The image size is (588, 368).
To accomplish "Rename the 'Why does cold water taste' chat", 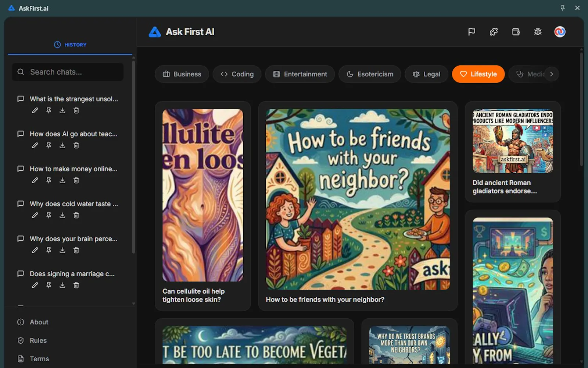I will point(35,215).
